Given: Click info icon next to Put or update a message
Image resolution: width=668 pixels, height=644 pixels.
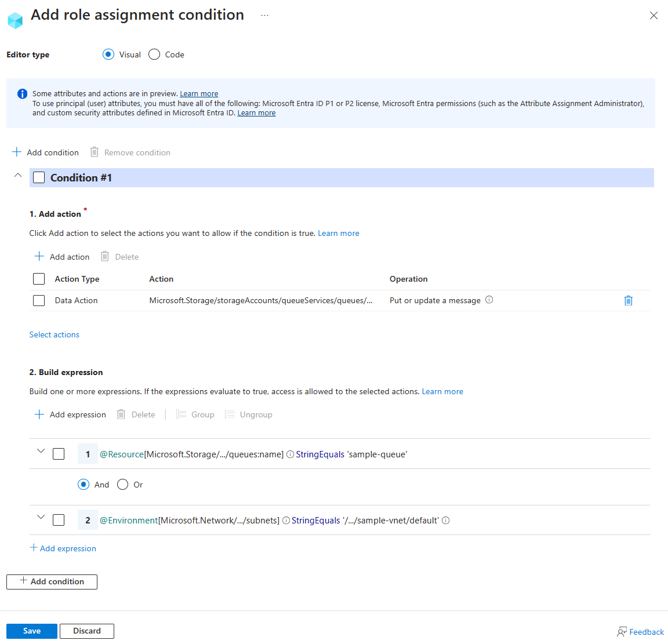Looking at the screenshot, I should coord(489,300).
